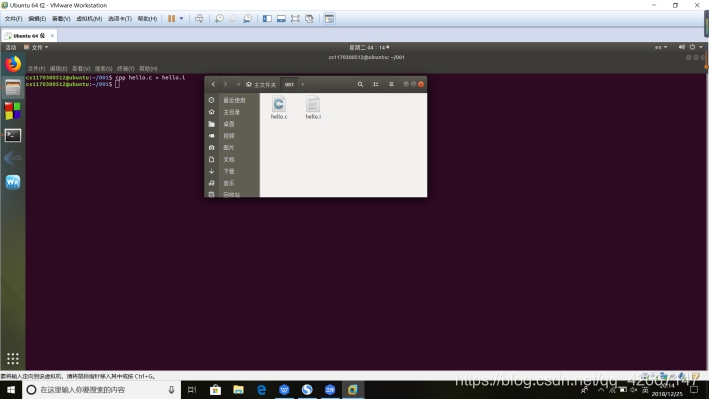Open the VMware 帮助(H) menu
This screenshot has height=399, width=709.
coord(147,19)
